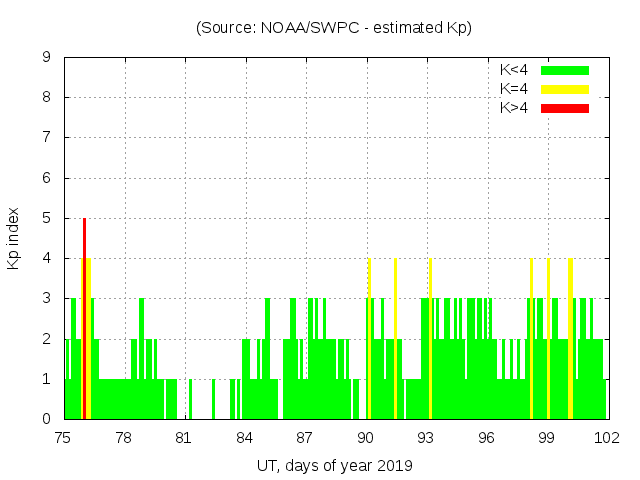Image resolution: width=640 pixels, height=480 pixels.
Task: Click x-axis tick label 75
Action: click(x=62, y=438)
